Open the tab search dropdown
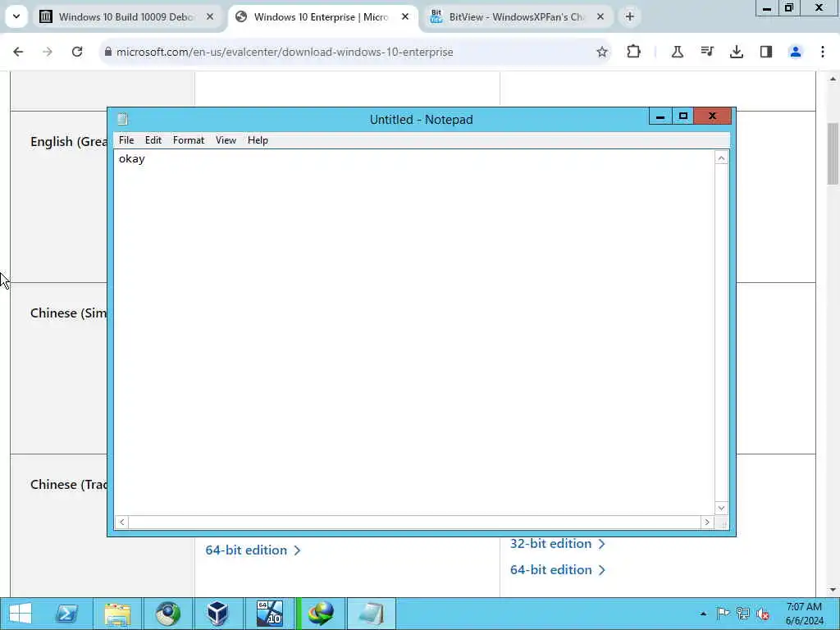This screenshot has width=840, height=630. coord(16,16)
